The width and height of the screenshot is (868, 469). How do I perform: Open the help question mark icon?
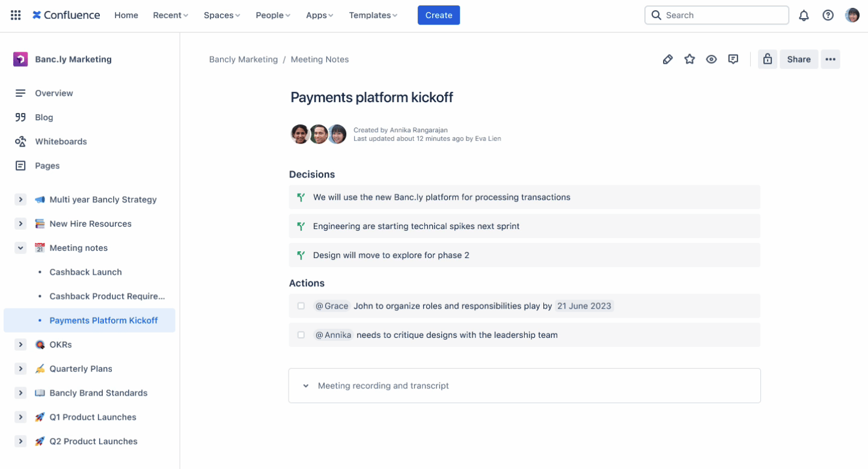(x=828, y=15)
